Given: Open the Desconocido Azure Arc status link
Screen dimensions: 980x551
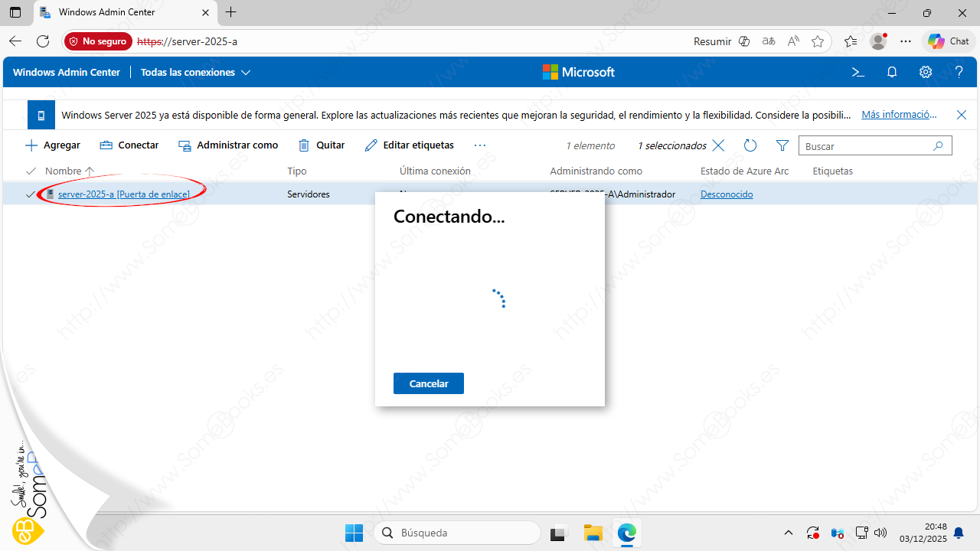Looking at the screenshot, I should point(727,194).
